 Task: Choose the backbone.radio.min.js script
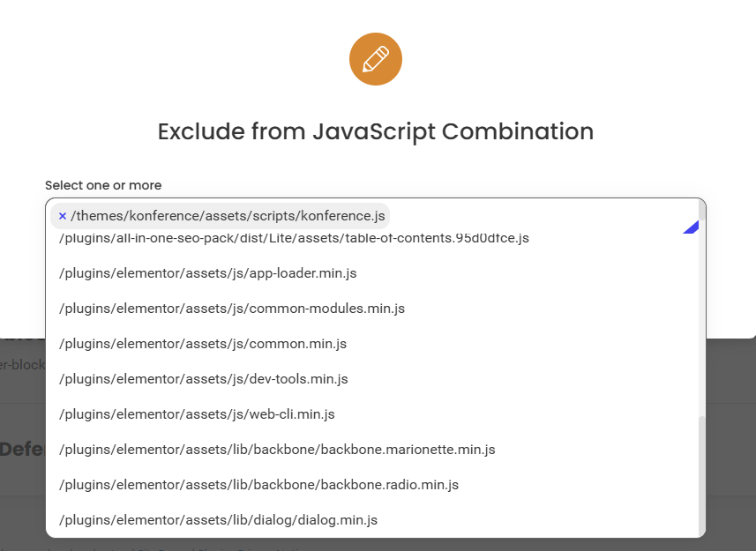(258, 485)
